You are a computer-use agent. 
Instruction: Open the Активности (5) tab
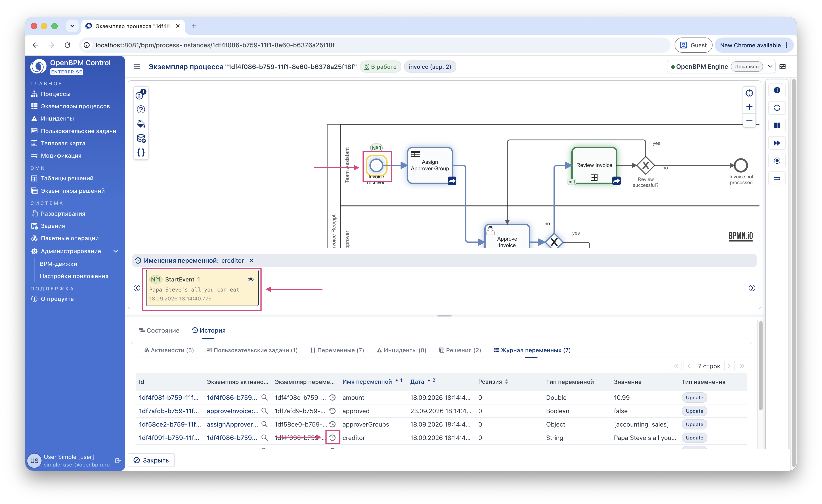pyautogui.click(x=168, y=350)
